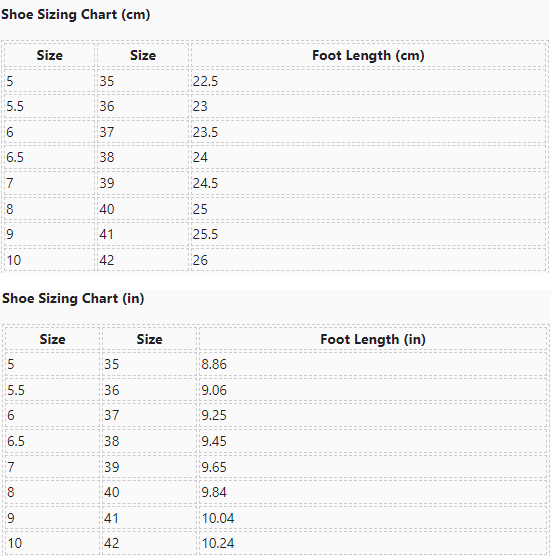Click the 23.5 cm foot length cell
This screenshot has width=551, height=556.
pyautogui.click(x=368, y=132)
